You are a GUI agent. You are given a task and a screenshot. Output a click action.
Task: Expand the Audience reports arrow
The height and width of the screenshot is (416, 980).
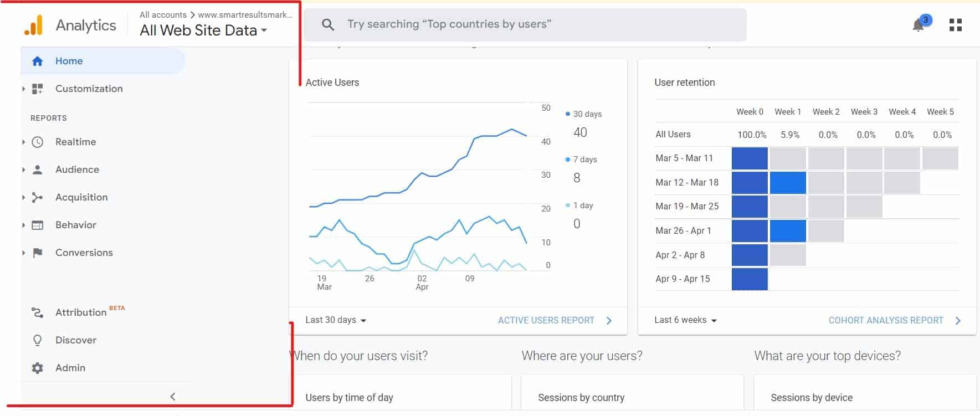23,170
